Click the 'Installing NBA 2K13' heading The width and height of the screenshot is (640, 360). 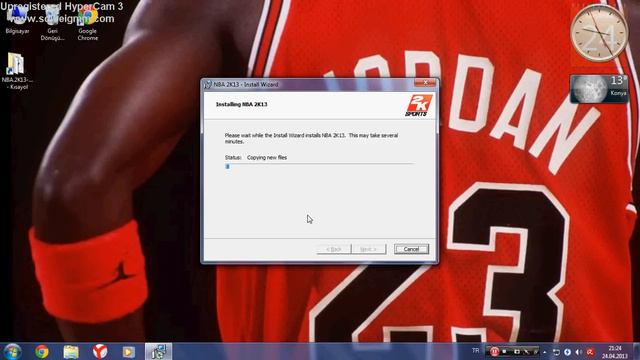point(242,104)
